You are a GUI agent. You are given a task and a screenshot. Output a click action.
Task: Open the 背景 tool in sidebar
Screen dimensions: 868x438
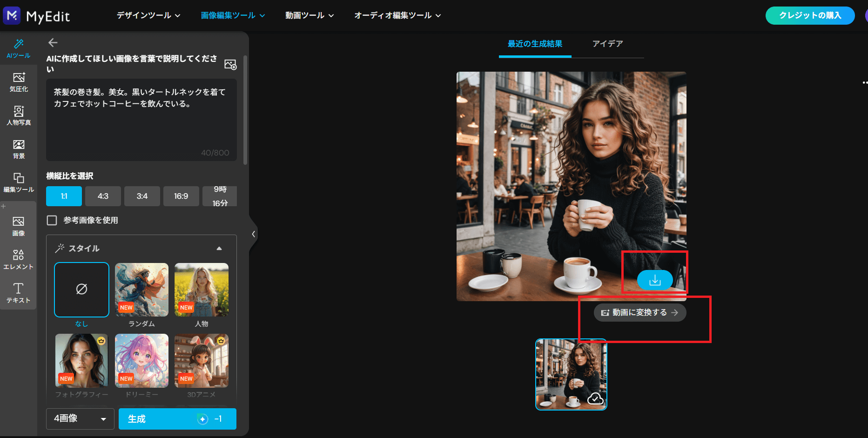[x=19, y=149]
